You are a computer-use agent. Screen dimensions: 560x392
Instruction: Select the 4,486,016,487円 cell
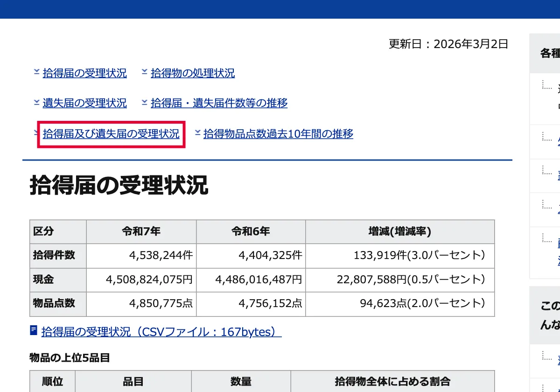(251, 280)
